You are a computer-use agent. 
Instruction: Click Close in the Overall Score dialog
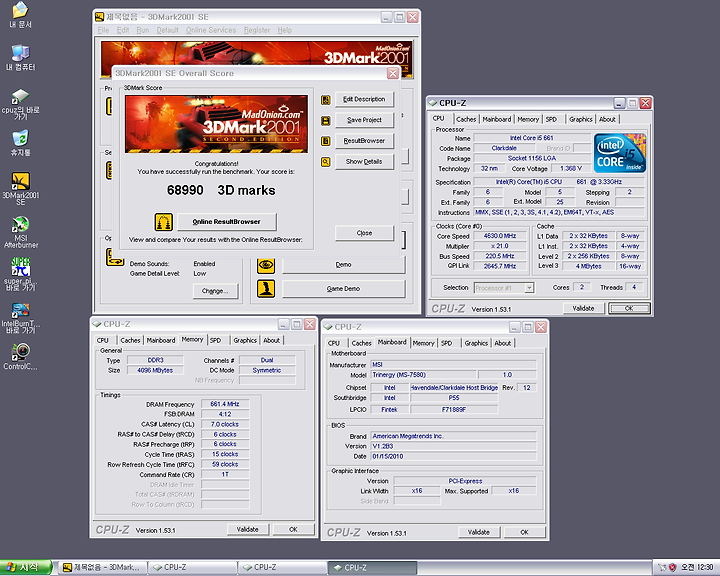pyautogui.click(x=364, y=233)
